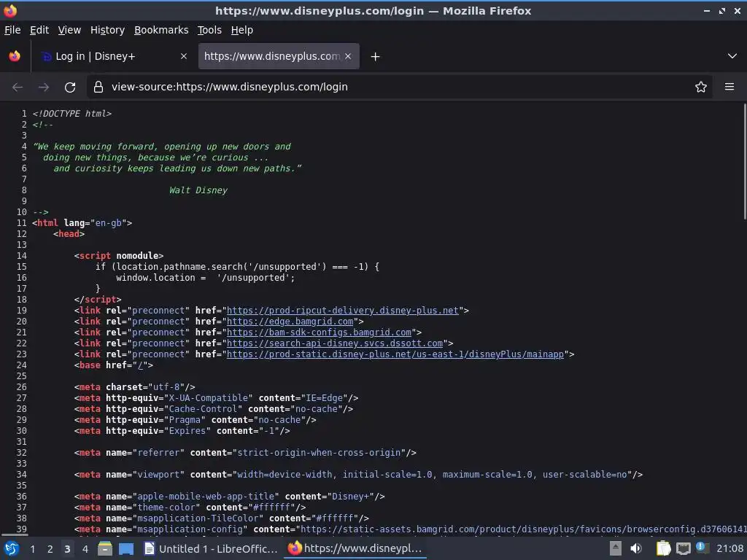Open the network connection tray icon
This screenshot has width=747, height=560.
(683, 548)
